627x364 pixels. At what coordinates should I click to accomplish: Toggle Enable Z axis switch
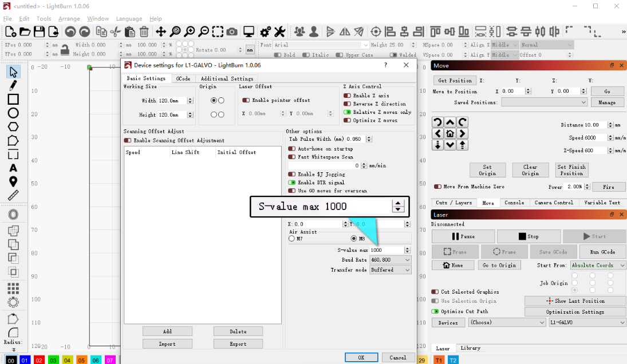(x=347, y=96)
